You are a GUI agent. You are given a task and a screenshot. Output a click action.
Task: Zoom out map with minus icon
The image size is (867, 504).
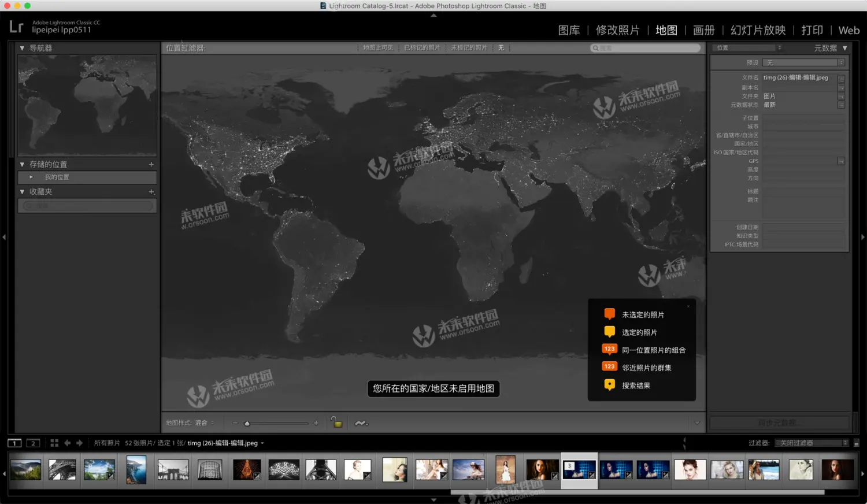click(235, 423)
